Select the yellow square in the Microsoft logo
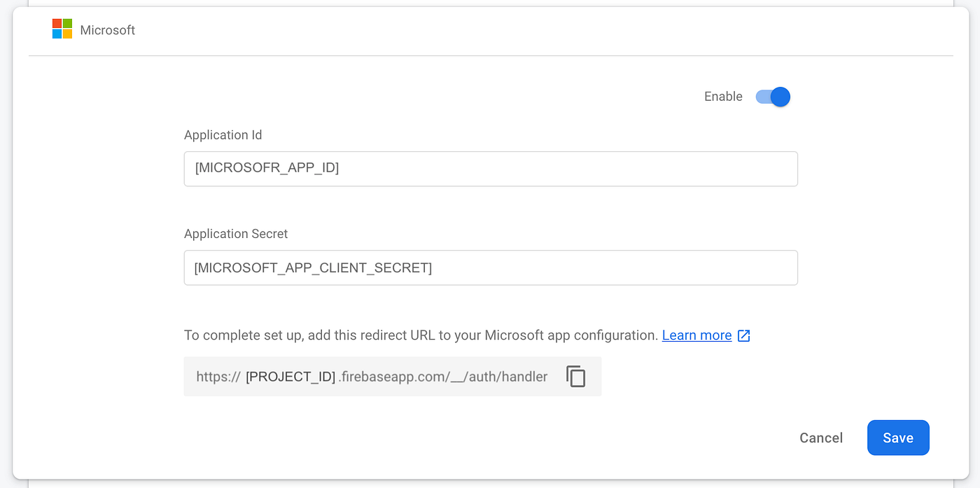The height and width of the screenshot is (488, 980). [x=67, y=34]
